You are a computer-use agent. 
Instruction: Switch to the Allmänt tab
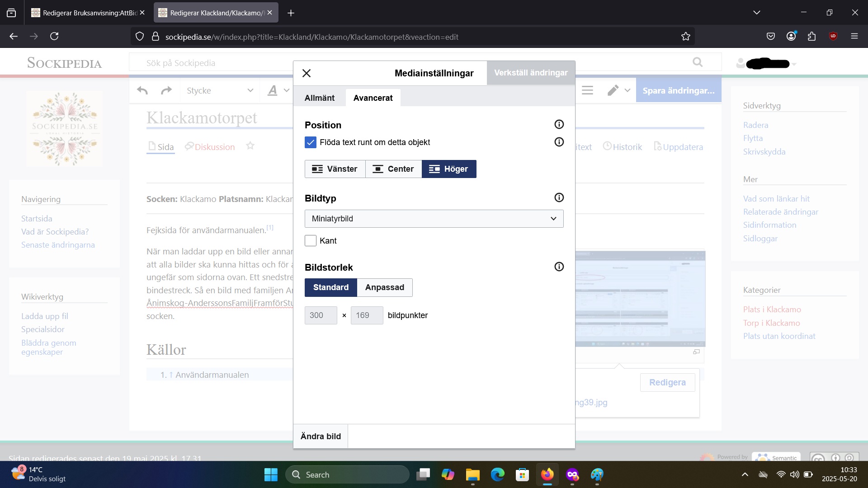tap(320, 98)
